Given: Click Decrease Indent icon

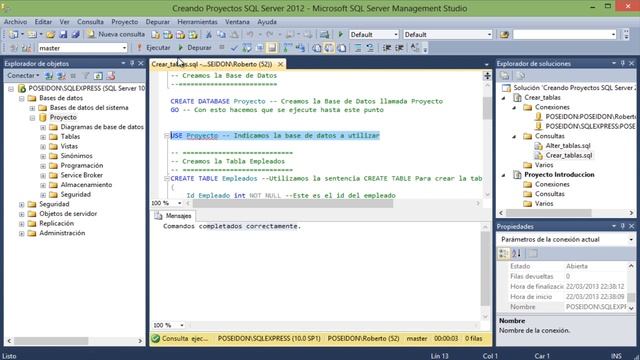Looking at the screenshot, I should click(x=387, y=48).
